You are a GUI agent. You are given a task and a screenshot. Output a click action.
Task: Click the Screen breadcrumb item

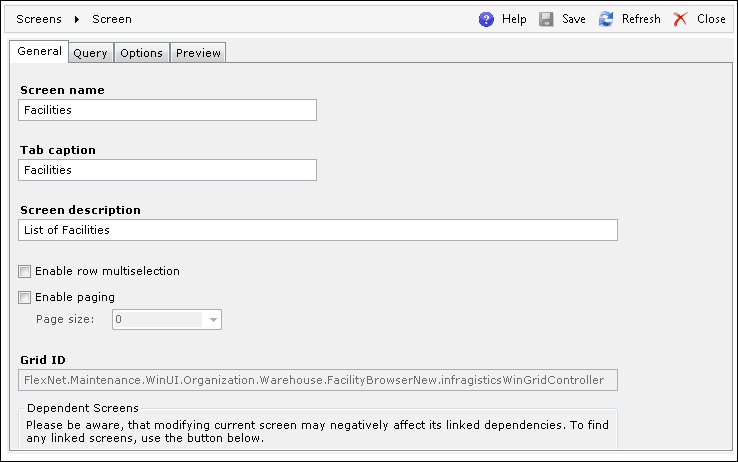click(112, 19)
